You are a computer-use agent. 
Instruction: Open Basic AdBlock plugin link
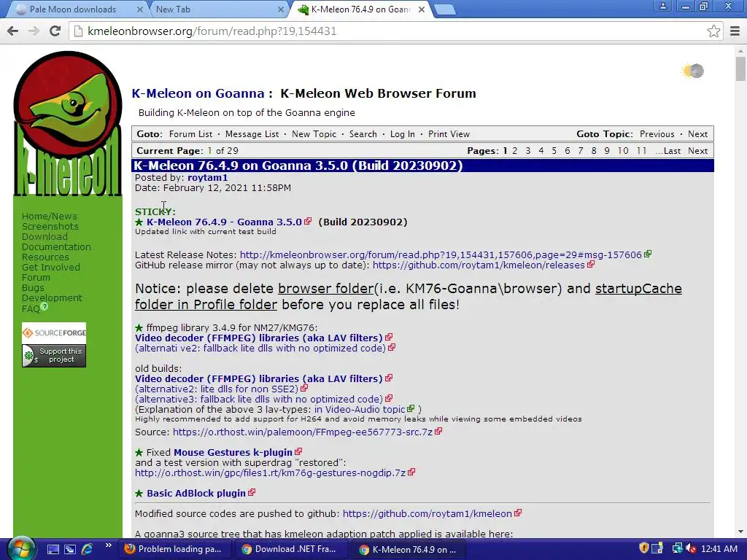pos(196,494)
